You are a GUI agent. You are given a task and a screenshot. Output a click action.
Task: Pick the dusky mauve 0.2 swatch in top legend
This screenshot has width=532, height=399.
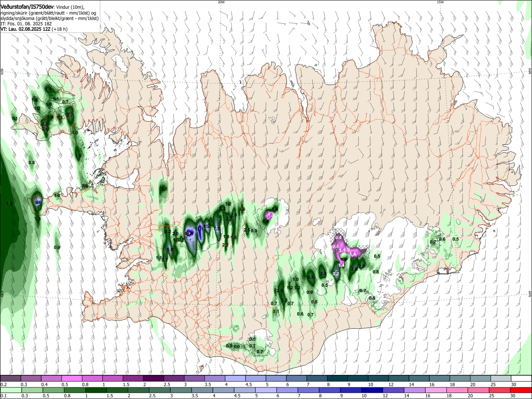click(x=10, y=378)
